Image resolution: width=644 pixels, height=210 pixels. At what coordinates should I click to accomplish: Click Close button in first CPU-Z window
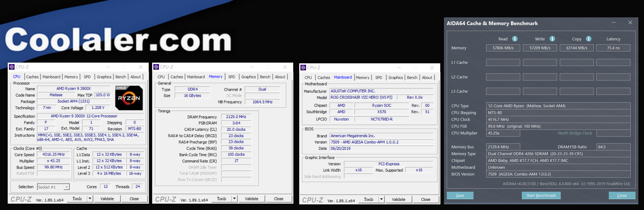tap(134, 199)
